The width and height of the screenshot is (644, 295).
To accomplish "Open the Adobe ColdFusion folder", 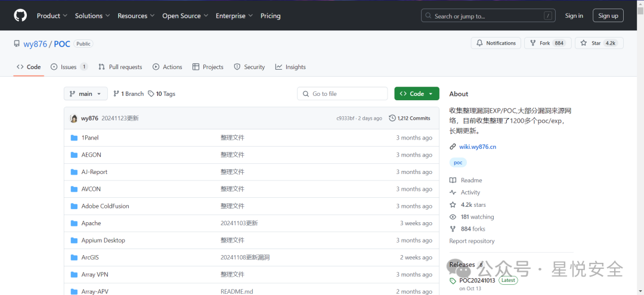I will pos(105,206).
